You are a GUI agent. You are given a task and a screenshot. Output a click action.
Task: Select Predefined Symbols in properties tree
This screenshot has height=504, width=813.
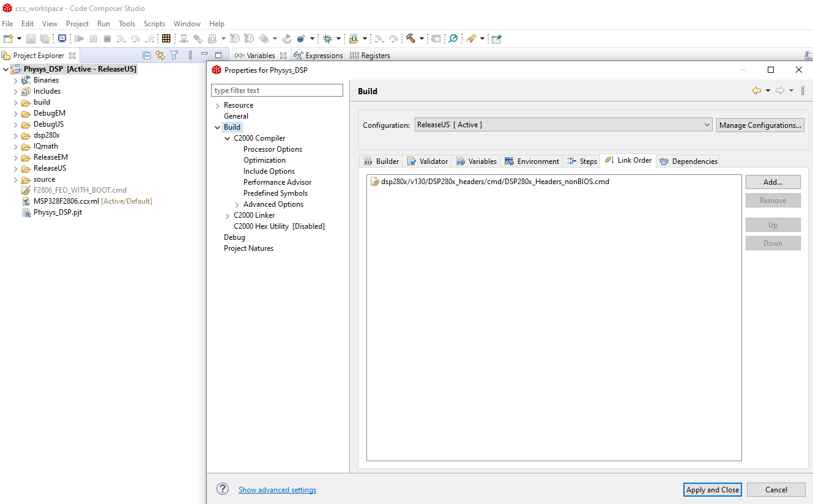(x=275, y=193)
